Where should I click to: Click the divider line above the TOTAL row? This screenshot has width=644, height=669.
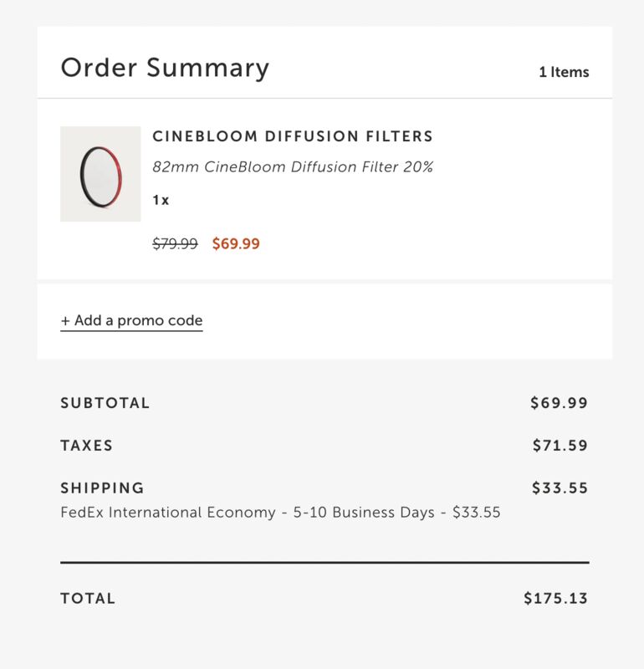click(325, 563)
